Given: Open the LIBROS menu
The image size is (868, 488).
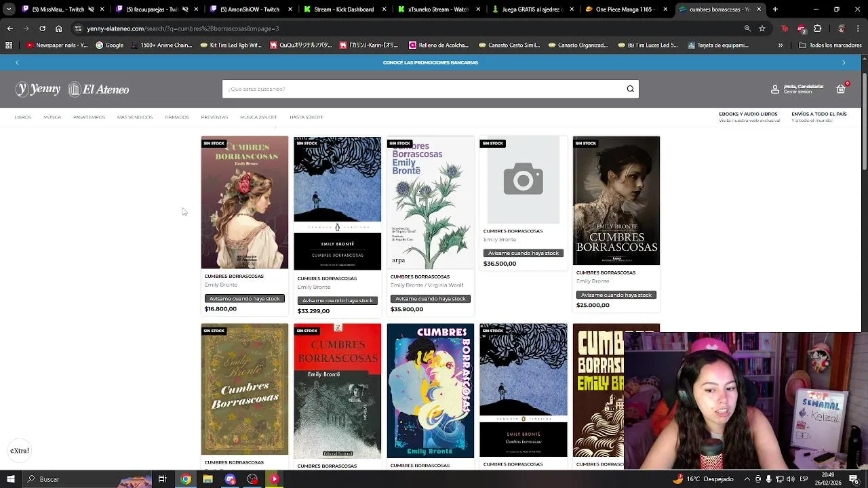Looking at the screenshot, I should click(x=23, y=117).
